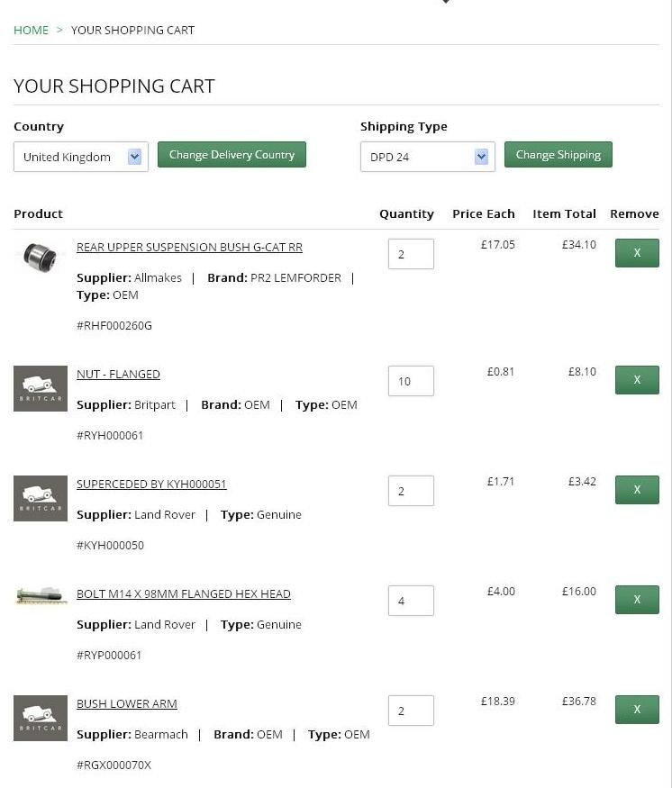Open the Country dropdown
The image size is (672, 788).
[81, 157]
